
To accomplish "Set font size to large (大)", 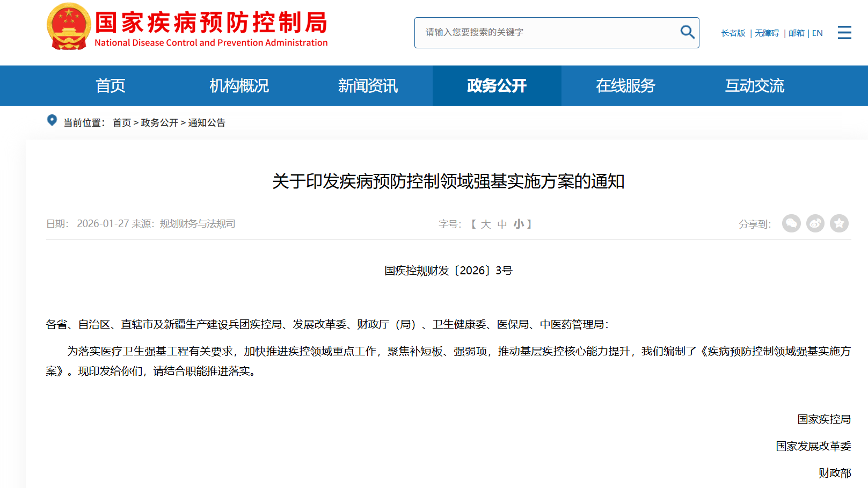I will click(486, 224).
